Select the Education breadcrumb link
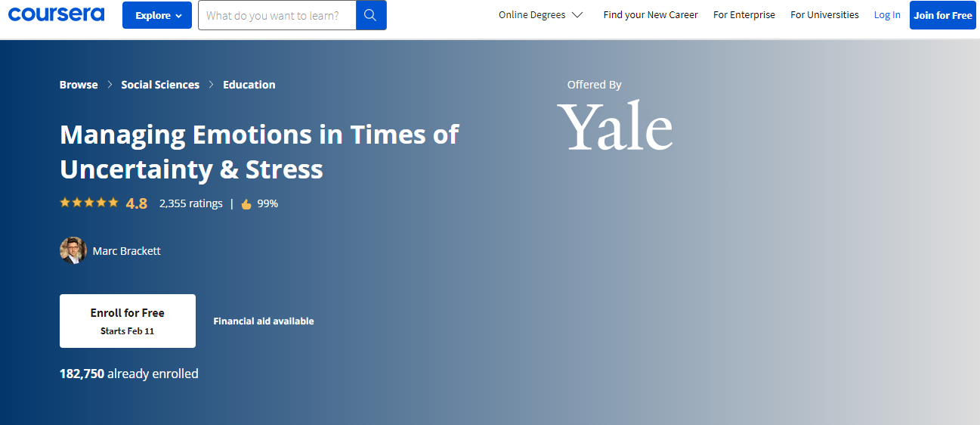This screenshot has height=425, width=980. point(249,85)
